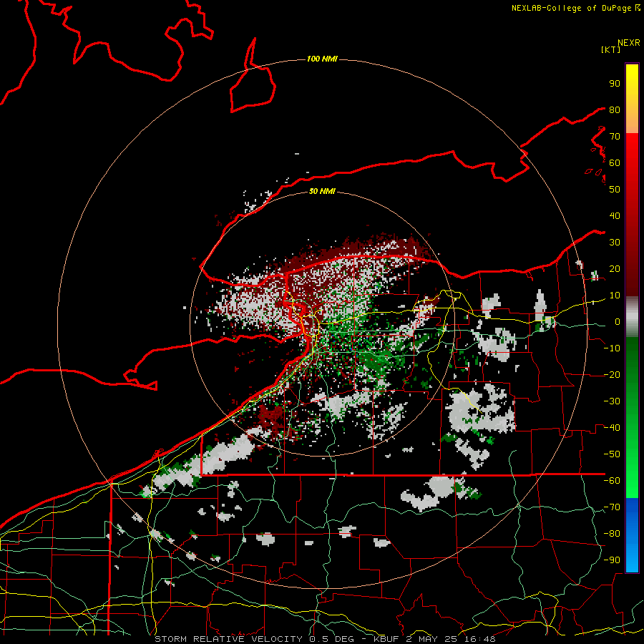The width and height of the screenshot is (644, 644).
Task: Click the 50 NMI range ring label
Action: tap(322, 191)
